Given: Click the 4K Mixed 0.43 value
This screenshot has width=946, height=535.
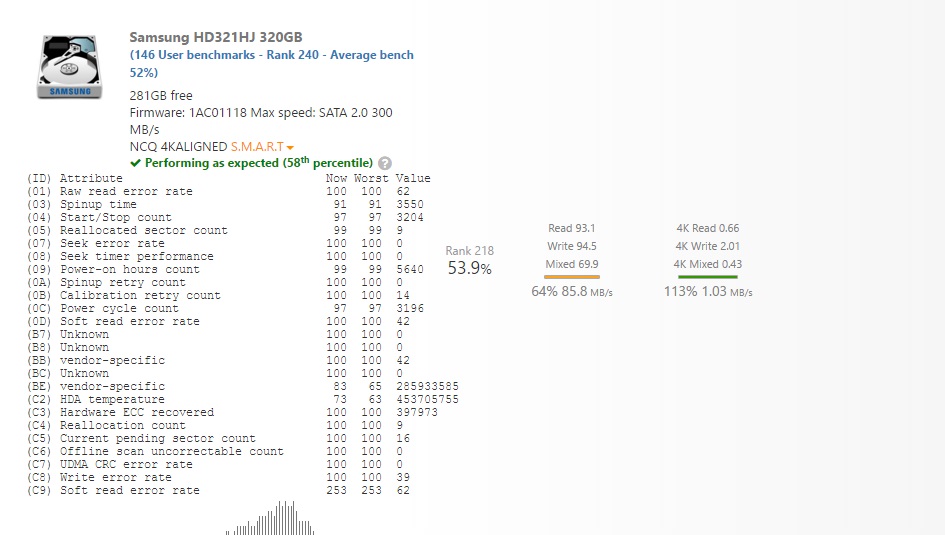Looking at the screenshot, I should tap(708, 264).
